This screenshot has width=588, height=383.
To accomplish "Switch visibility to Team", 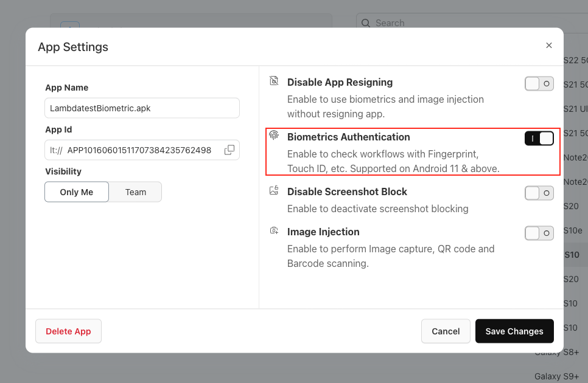I will point(136,192).
